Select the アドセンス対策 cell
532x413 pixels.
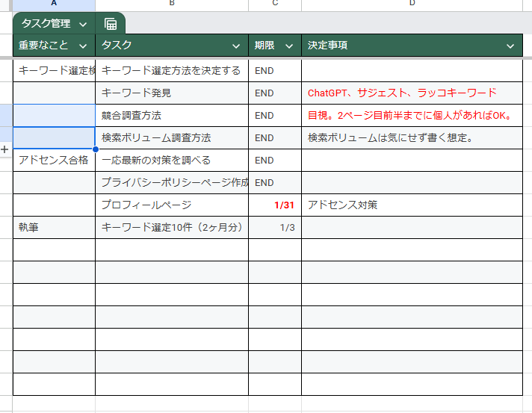click(x=412, y=205)
